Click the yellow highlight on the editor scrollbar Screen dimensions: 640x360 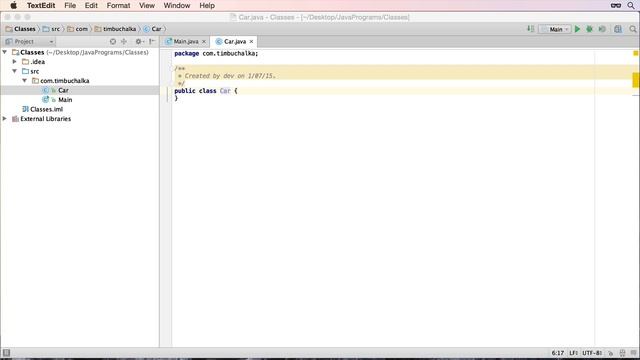coord(636,80)
